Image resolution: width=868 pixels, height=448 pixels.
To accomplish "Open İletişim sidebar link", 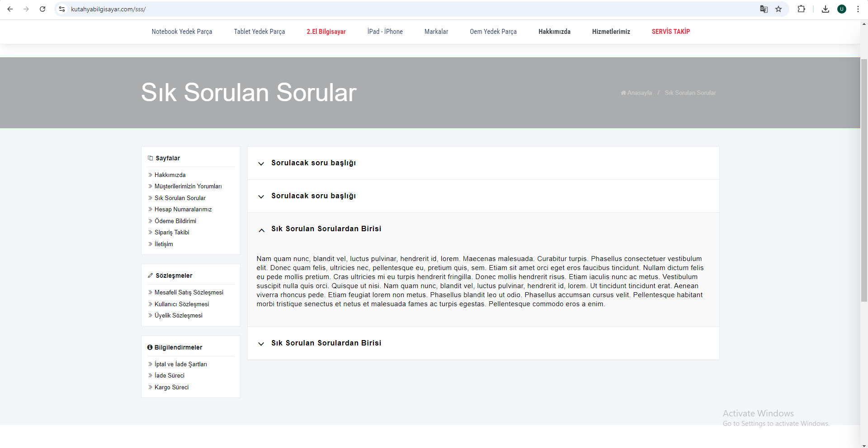I will pyautogui.click(x=164, y=244).
